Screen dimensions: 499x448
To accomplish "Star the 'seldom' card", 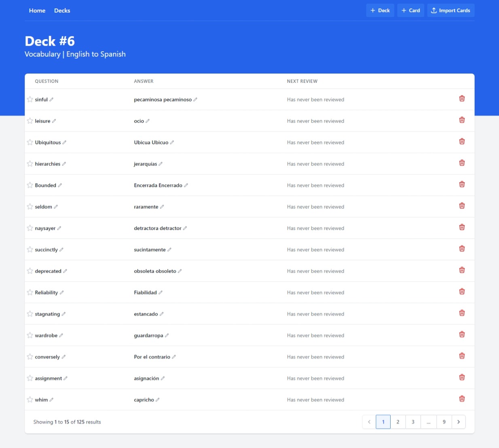I will [30, 206].
